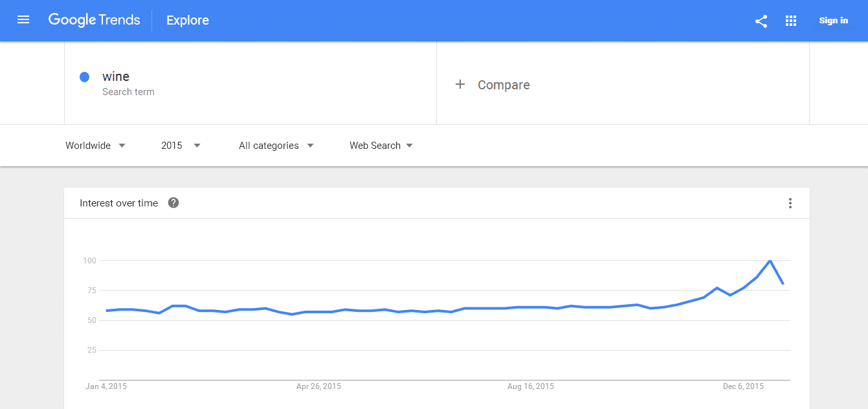Viewport: 868px width, 409px height.
Task: Click the Google Trends logo
Action: [95, 20]
